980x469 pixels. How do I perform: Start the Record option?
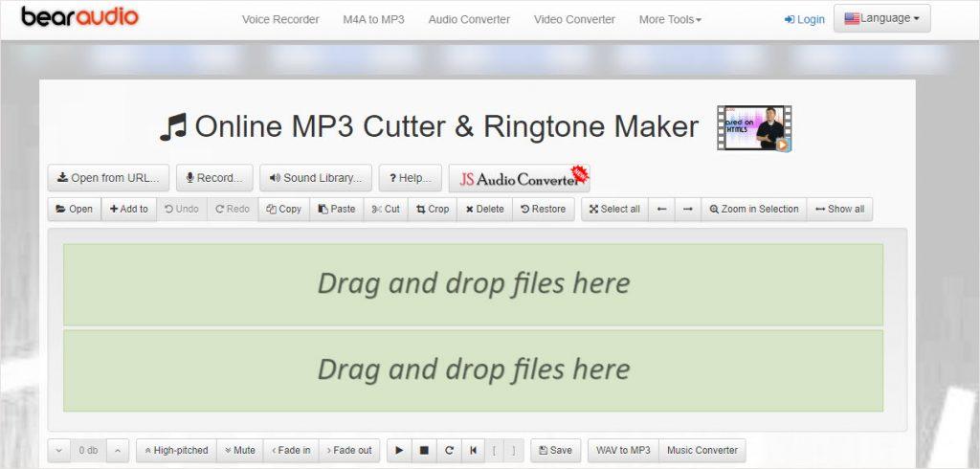click(x=214, y=178)
